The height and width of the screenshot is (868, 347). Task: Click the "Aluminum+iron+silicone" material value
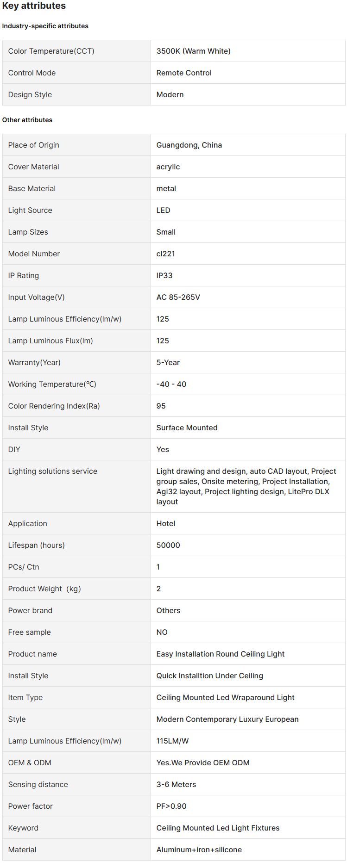199,850
